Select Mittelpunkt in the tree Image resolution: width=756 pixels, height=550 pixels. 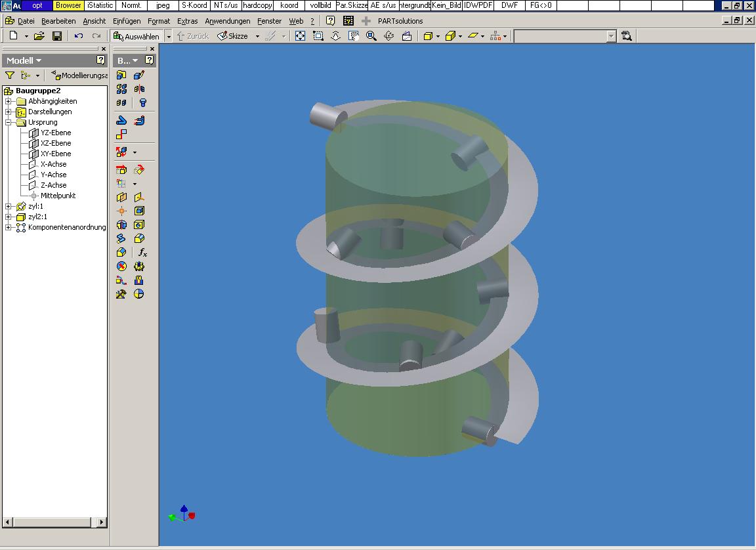58,196
